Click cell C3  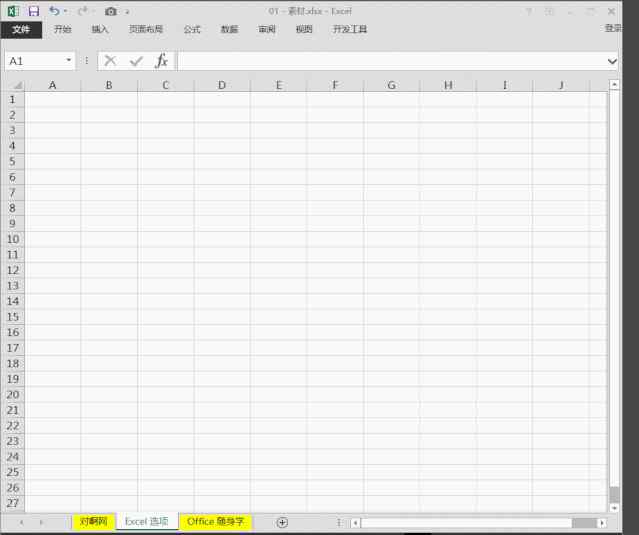[165, 130]
